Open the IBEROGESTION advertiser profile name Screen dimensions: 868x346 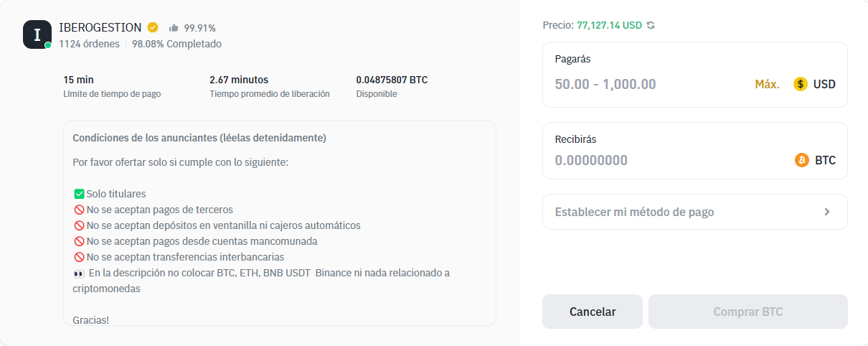(x=100, y=27)
